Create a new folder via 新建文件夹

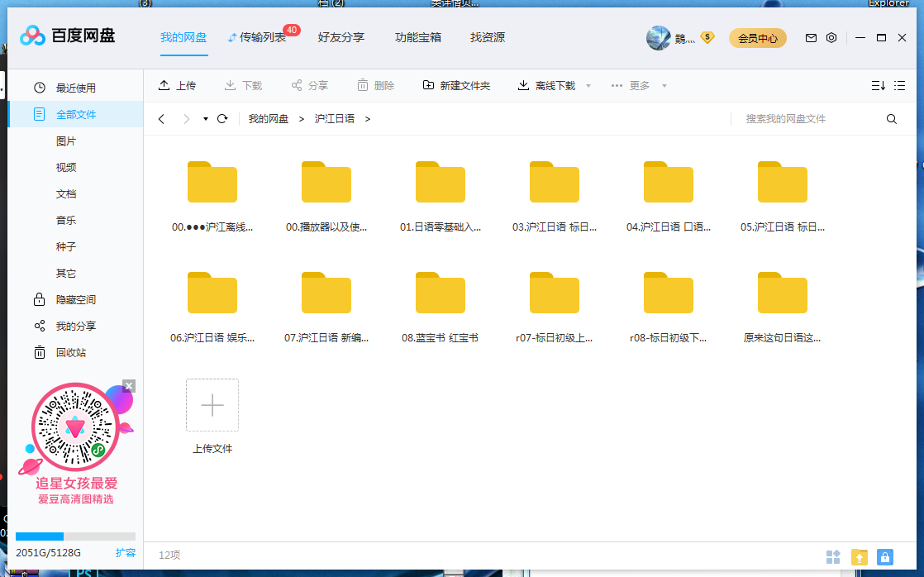point(456,85)
